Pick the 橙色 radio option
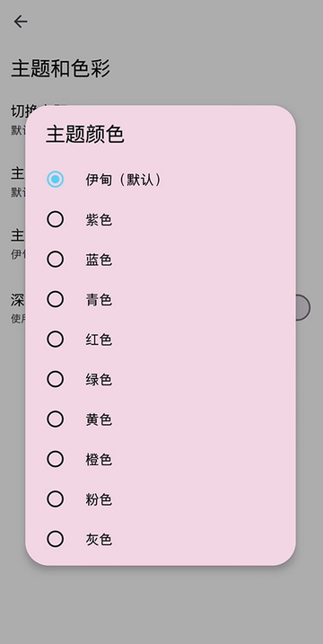This screenshot has height=644, width=323. 55,459
